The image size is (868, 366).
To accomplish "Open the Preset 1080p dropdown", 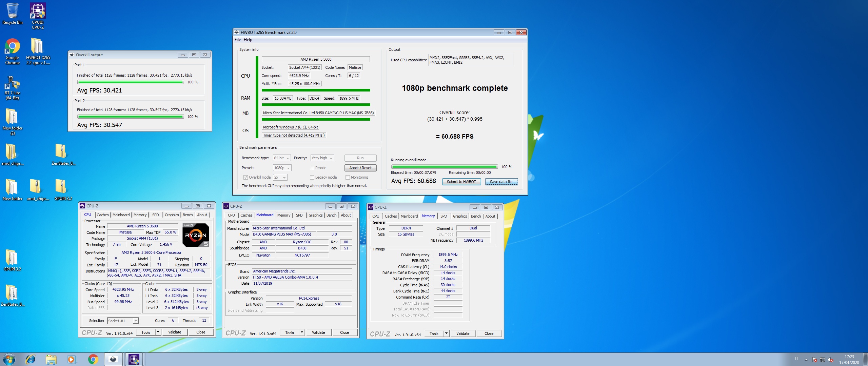I will pos(282,168).
